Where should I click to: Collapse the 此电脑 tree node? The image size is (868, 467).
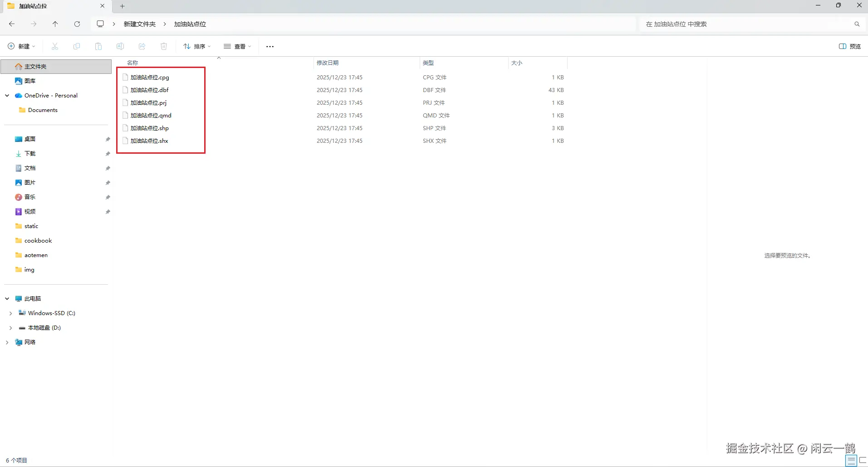point(7,299)
